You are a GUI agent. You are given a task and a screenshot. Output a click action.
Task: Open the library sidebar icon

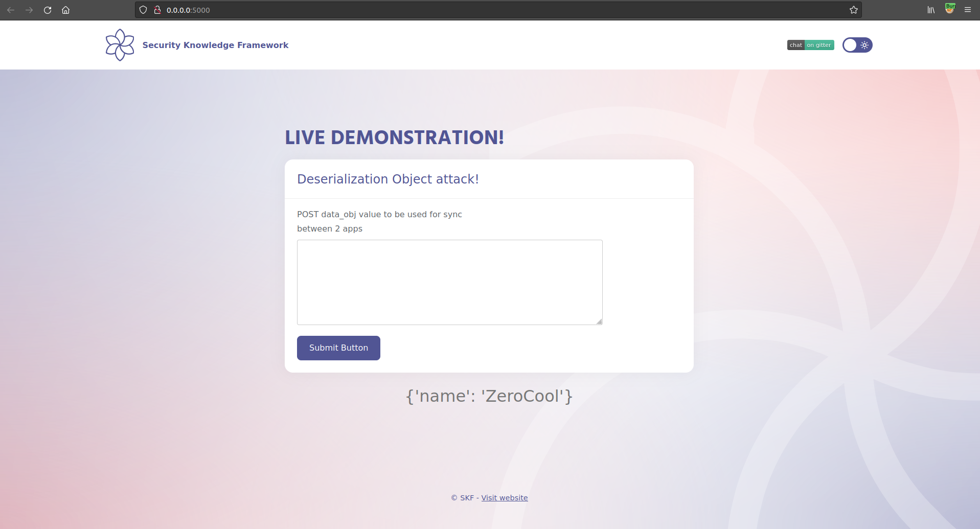click(x=931, y=10)
